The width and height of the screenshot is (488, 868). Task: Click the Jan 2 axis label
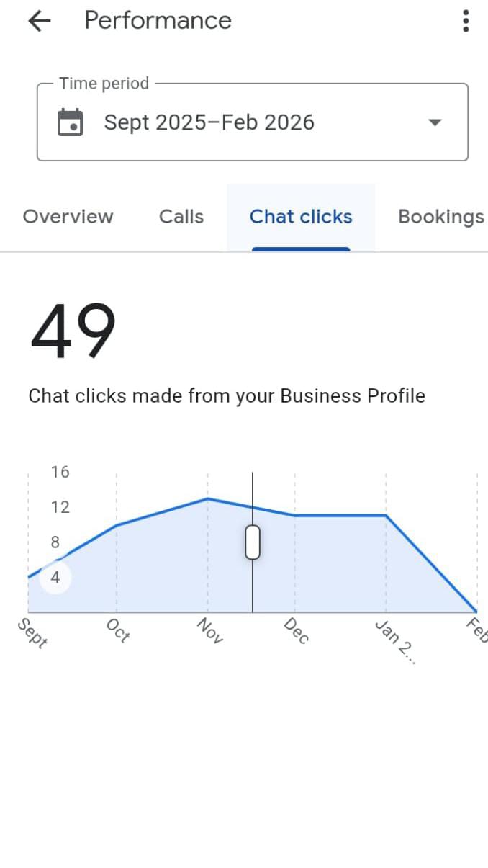[x=395, y=642]
